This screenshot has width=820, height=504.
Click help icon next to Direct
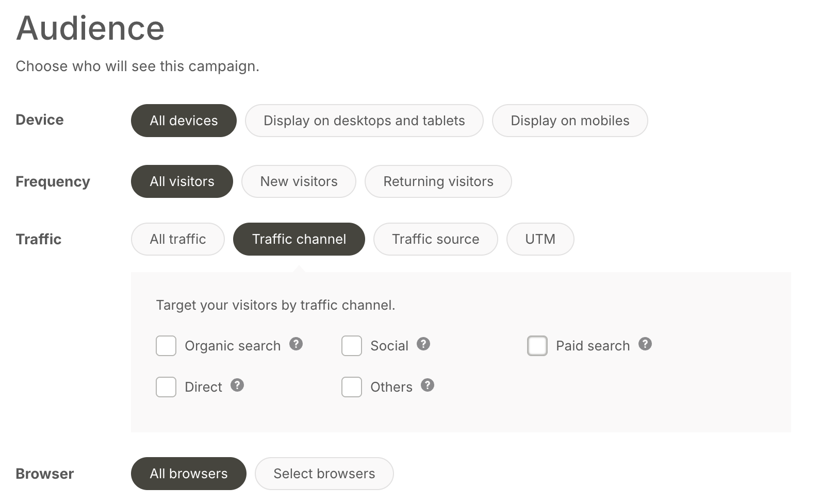coord(237,385)
